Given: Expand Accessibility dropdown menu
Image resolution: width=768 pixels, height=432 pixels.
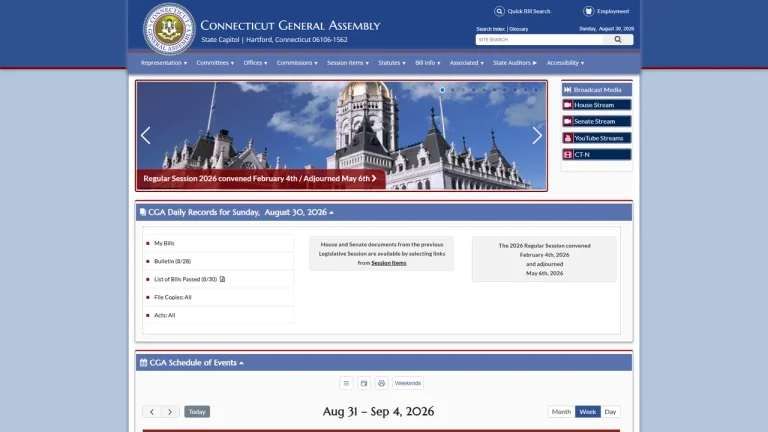Looking at the screenshot, I should point(565,63).
